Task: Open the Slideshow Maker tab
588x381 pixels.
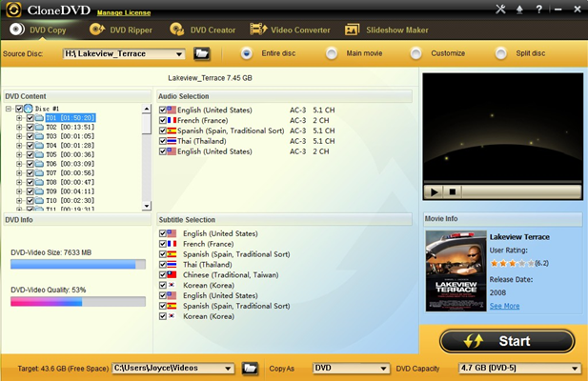Action: pyautogui.click(x=386, y=30)
